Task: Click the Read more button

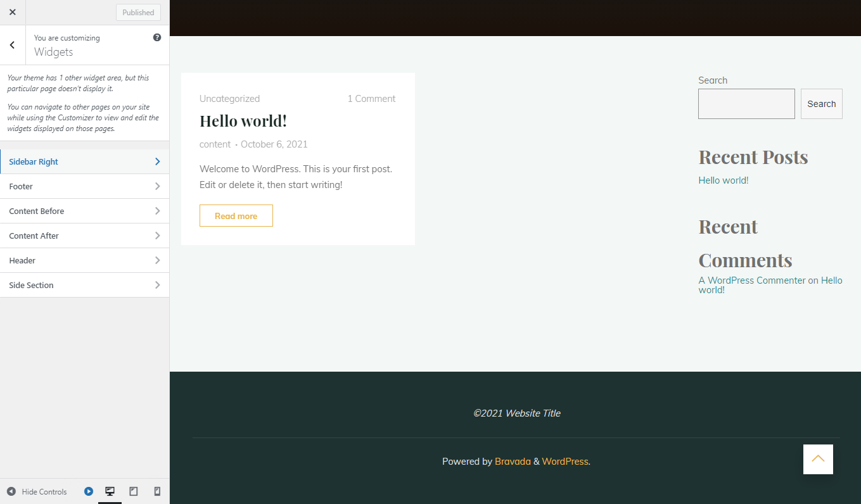Action: (x=236, y=216)
